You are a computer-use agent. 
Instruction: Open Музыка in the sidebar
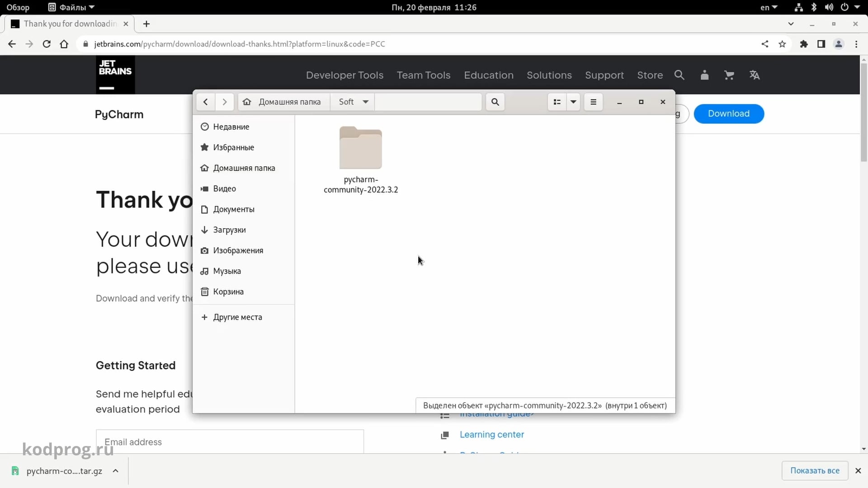243,271
